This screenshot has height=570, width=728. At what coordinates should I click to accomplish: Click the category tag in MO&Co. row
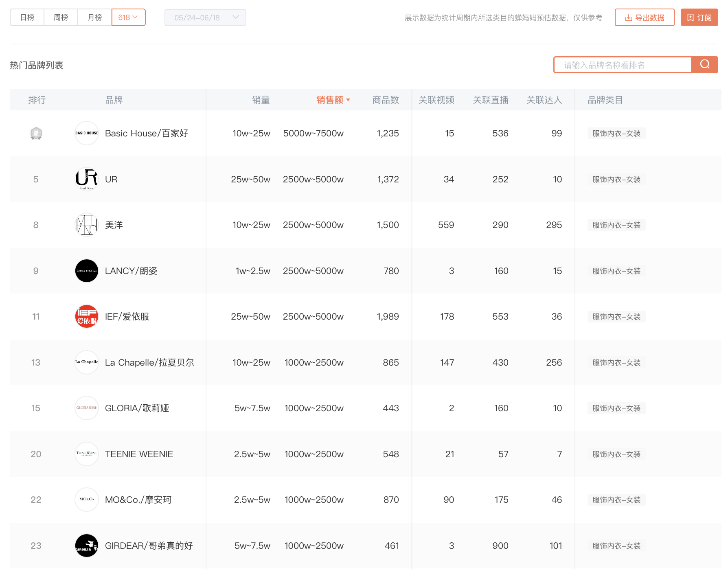[x=616, y=500]
